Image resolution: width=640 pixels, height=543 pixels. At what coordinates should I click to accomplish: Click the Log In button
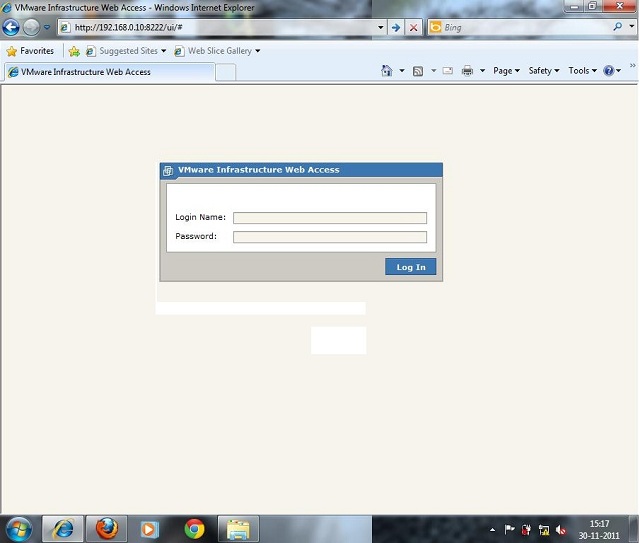pos(411,267)
